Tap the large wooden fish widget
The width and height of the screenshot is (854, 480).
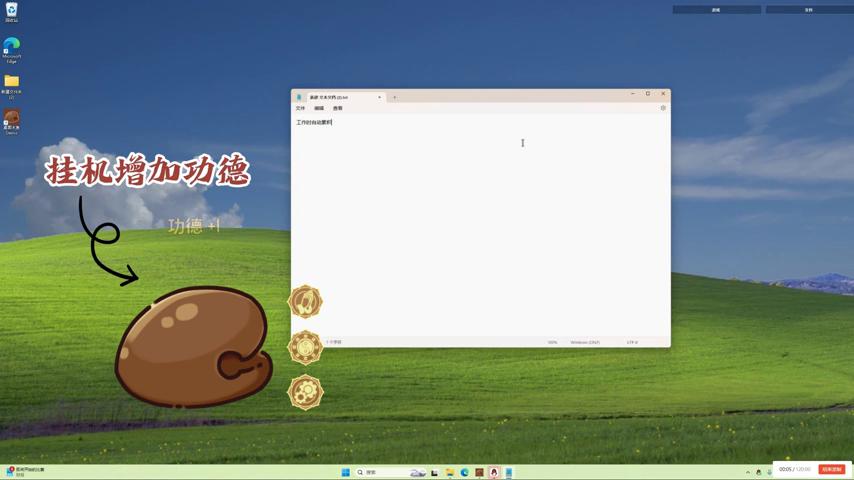tap(193, 347)
